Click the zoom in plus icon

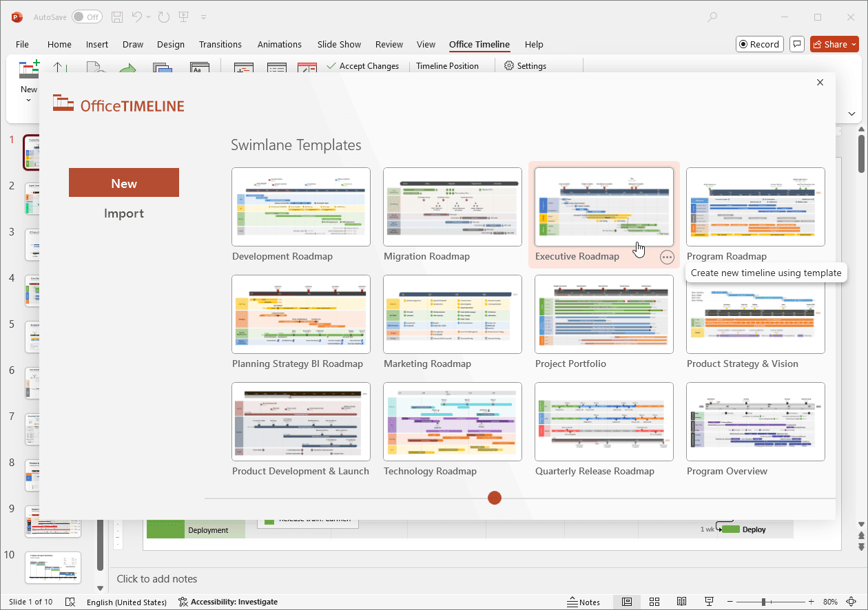coord(812,602)
